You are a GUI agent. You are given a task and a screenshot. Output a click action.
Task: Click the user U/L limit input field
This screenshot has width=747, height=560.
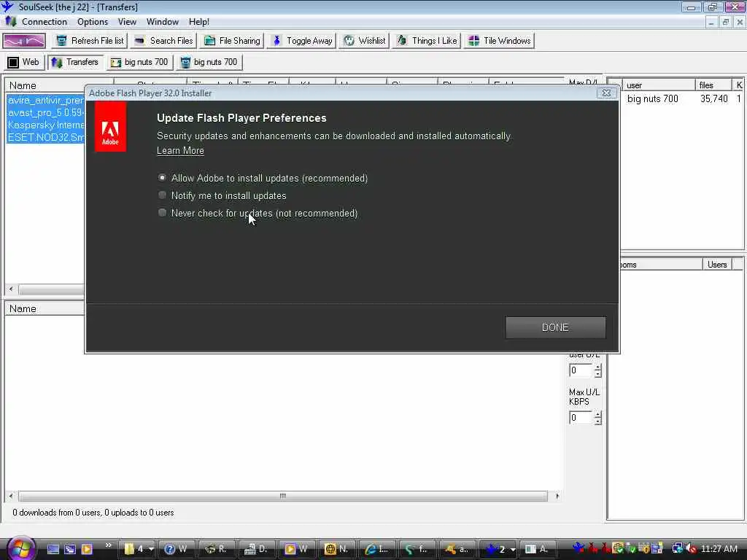click(580, 370)
